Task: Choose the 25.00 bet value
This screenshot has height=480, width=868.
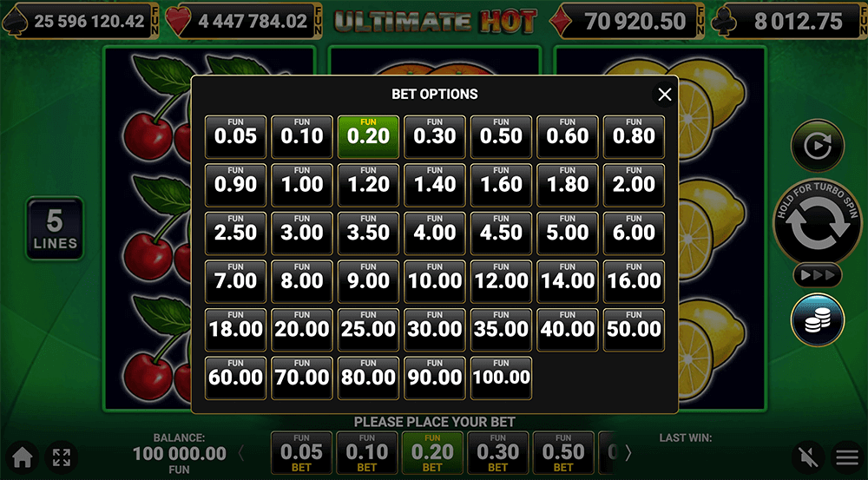Action: pos(368,330)
